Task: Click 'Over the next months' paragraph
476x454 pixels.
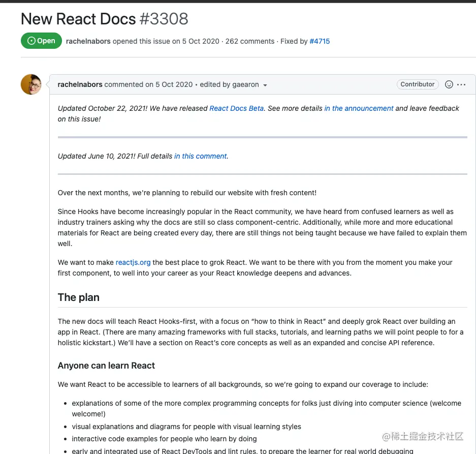Action: click(x=187, y=193)
